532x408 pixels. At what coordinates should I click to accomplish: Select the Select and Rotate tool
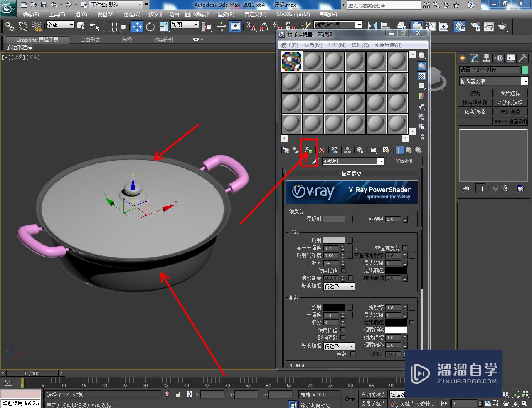click(x=150, y=27)
